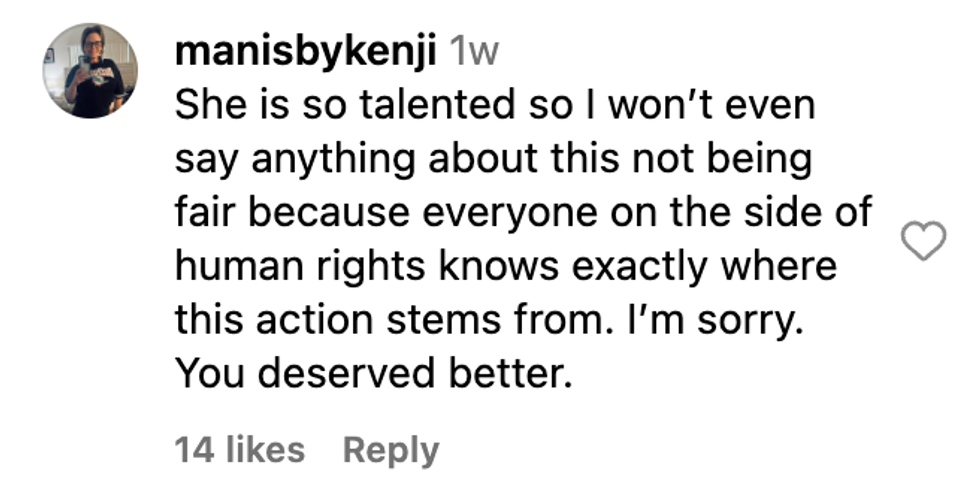This screenshot has width=980, height=481.
Task: Click the word "fair" in the comment
Action: click(x=203, y=213)
